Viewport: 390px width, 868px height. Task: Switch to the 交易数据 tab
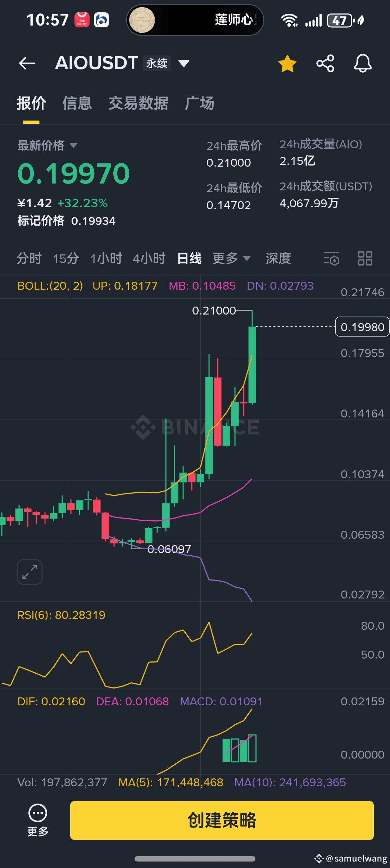pyautogui.click(x=139, y=103)
